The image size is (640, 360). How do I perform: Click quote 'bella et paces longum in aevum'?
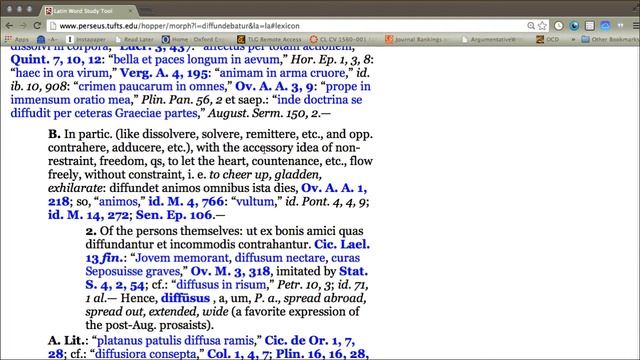(x=197, y=60)
